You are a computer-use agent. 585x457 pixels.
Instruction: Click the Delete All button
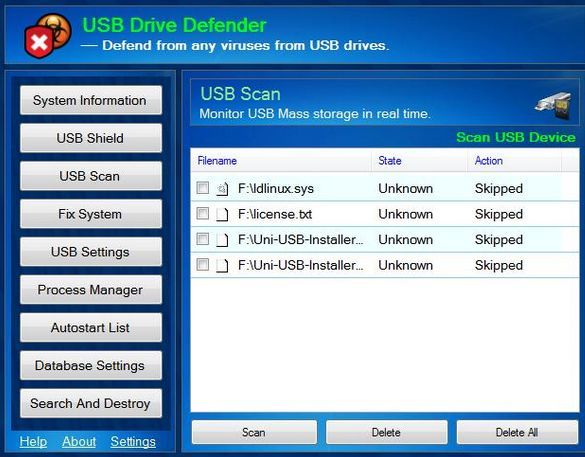517,432
